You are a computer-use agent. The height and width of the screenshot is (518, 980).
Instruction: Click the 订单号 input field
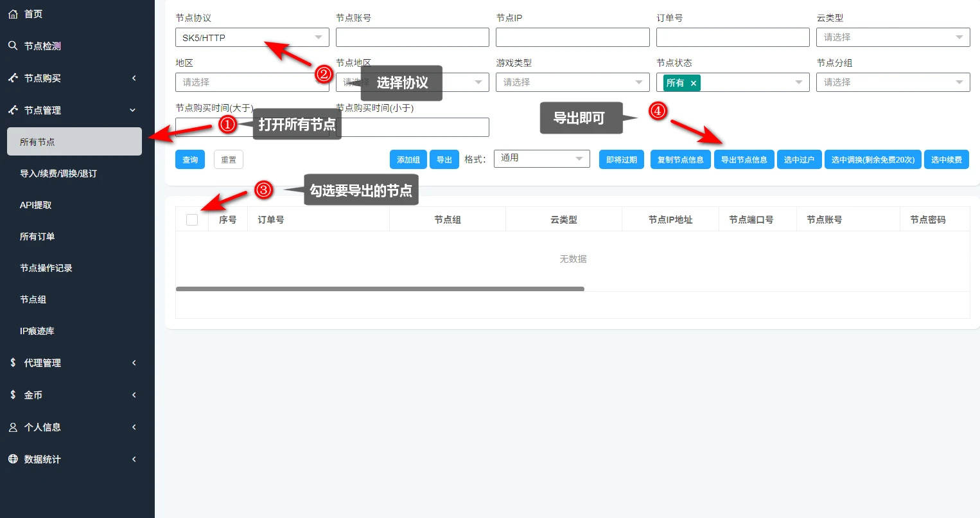(x=732, y=37)
